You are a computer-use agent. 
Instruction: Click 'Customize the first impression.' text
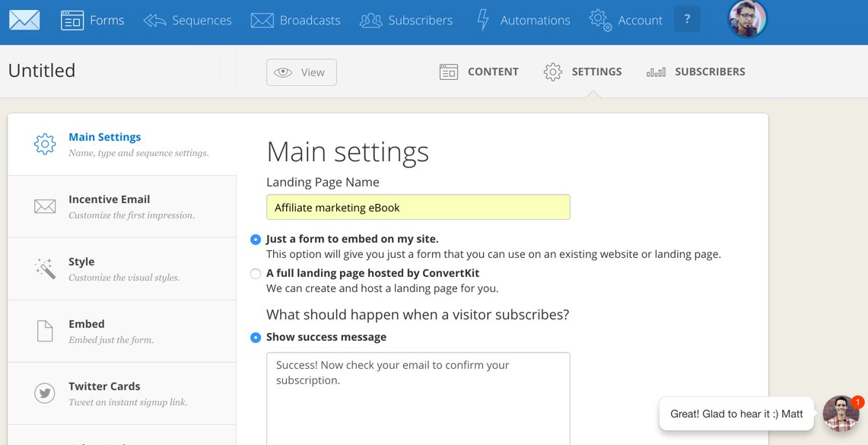pos(132,216)
